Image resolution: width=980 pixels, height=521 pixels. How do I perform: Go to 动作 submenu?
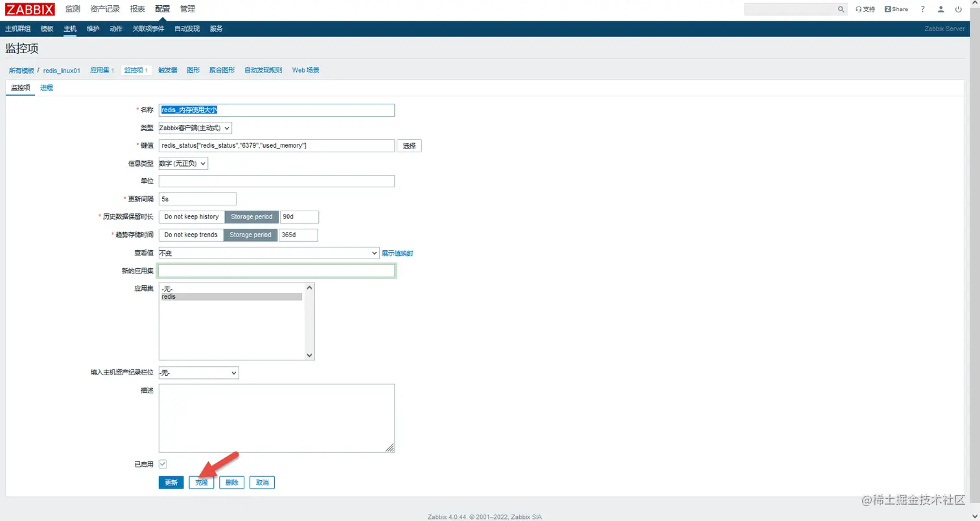tap(116, 29)
